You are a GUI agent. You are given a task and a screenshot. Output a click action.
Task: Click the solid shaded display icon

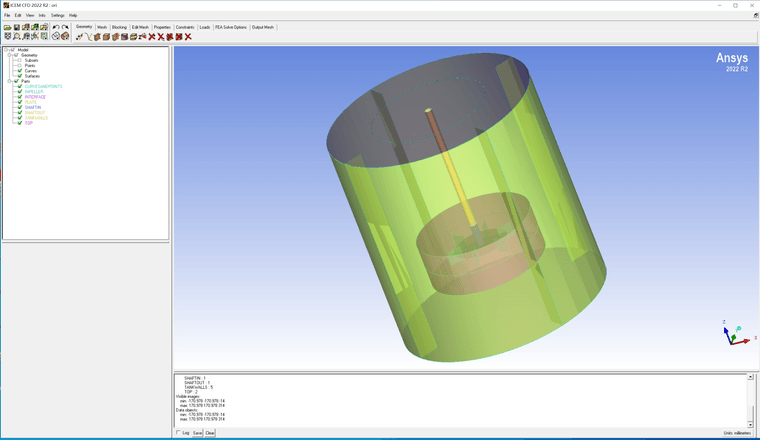pos(65,36)
